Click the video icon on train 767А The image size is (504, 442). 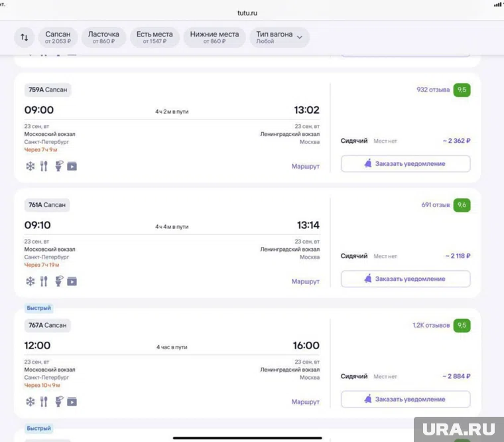[72, 402]
